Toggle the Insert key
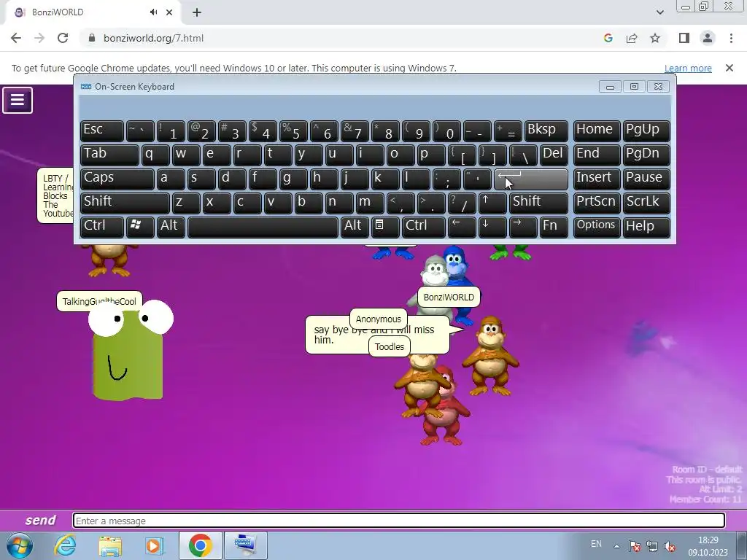 [597, 179]
